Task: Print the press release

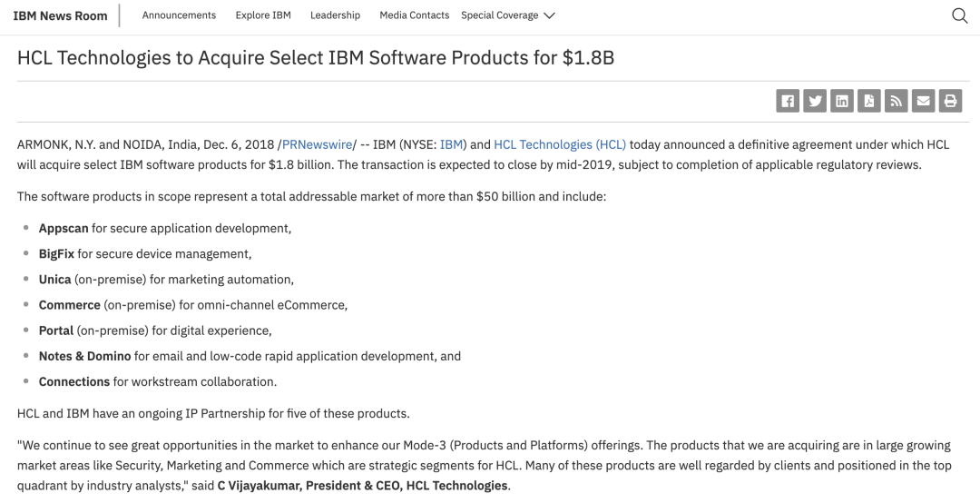Action: pos(950,101)
